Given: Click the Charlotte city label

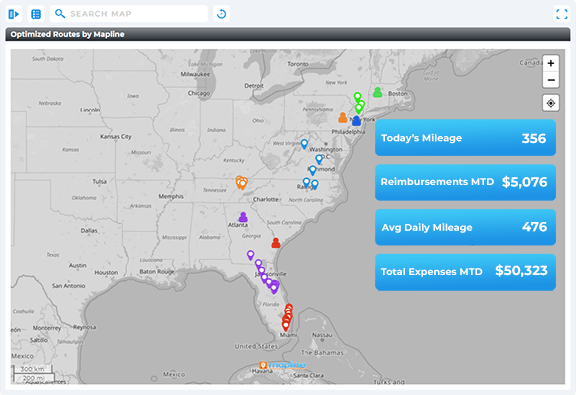Looking at the screenshot, I should click(266, 199).
